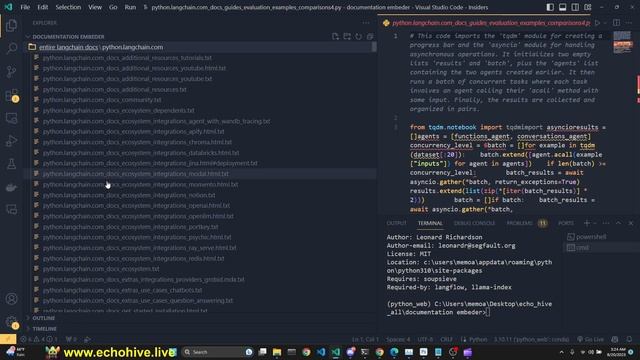This screenshot has height=360, width=640.
Task: Open a new terminal with plus icon
Action: 587,223
